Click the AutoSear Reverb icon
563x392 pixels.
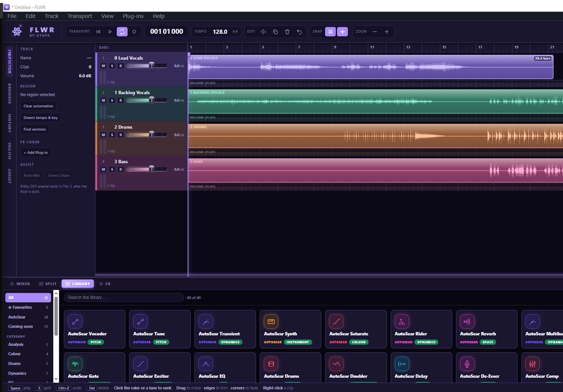[x=467, y=321]
